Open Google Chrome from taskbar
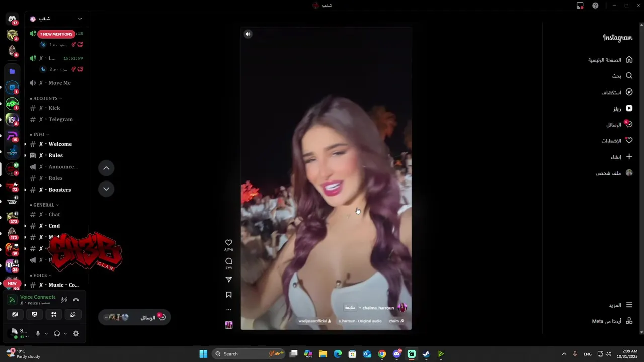 [382, 354]
